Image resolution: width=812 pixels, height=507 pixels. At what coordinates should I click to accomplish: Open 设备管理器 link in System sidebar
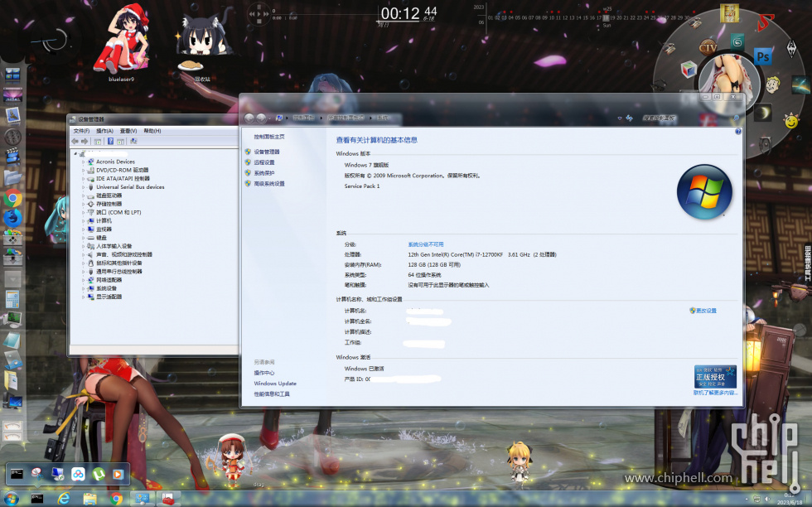tap(267, 152)
